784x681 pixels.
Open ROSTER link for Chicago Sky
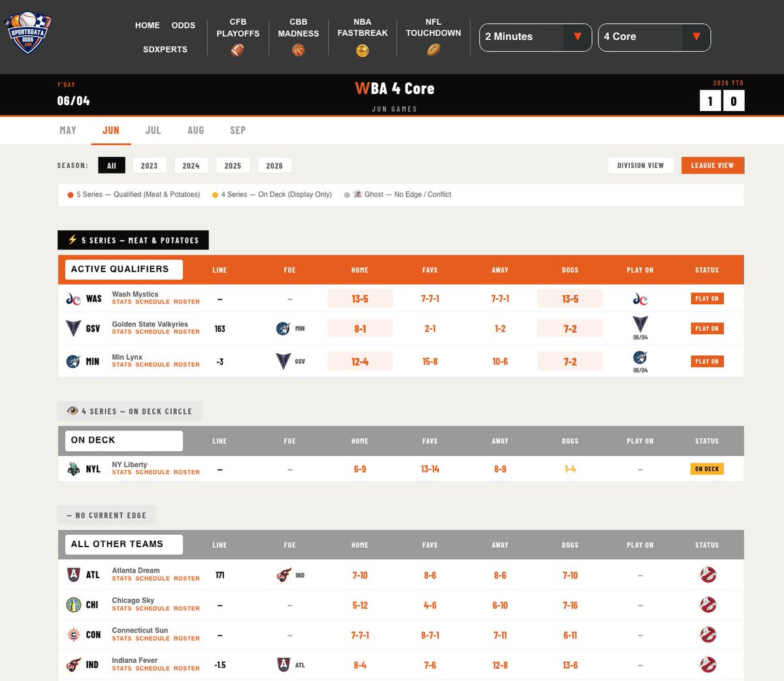187,609
